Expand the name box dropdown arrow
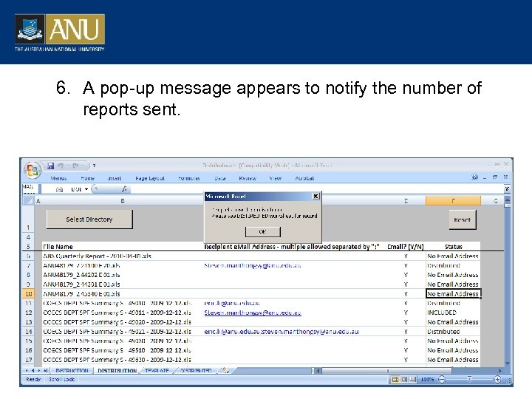This screenshot has width=532, height=399. pos(86,189)
